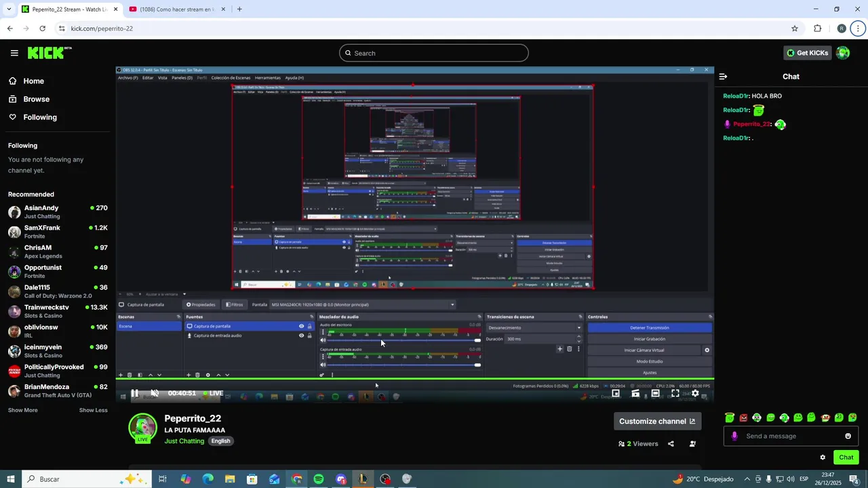Open Spotify from the taskbar
The image size is (868, 488).
tap(319, 479)
